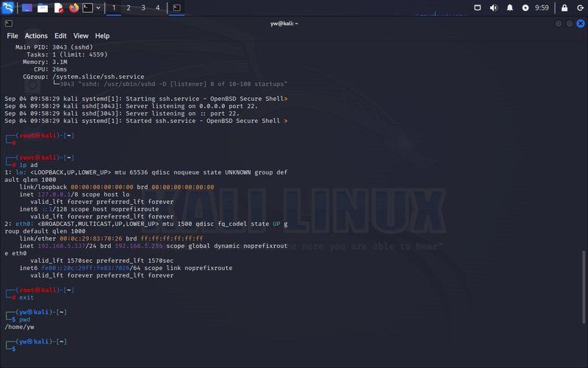Switch to workspace 1

click(114, 8)
